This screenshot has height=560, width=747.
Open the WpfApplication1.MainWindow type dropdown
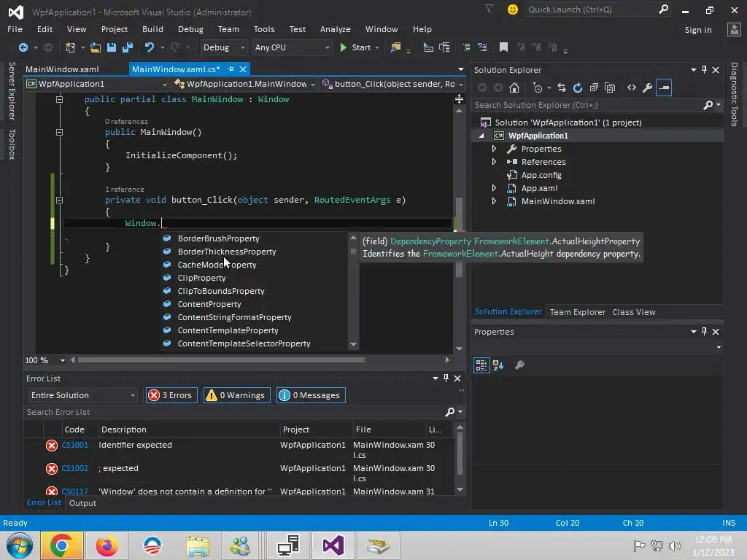(245, 84)
